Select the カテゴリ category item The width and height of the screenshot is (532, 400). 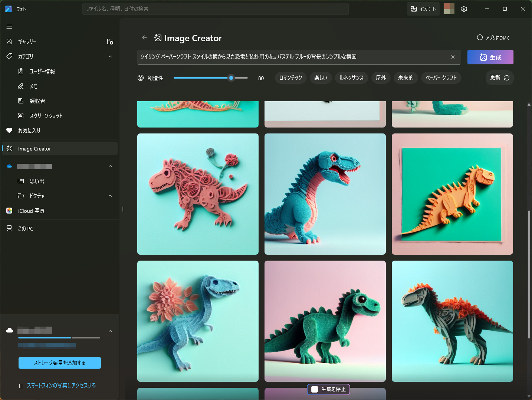pyautogui.click(x=59, y=56)
